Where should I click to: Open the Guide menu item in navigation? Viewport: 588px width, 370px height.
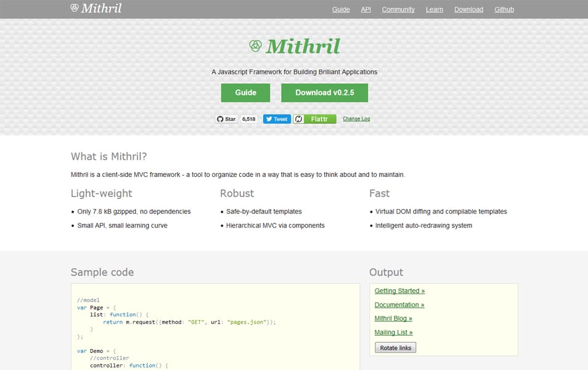(x=341, y=9)
